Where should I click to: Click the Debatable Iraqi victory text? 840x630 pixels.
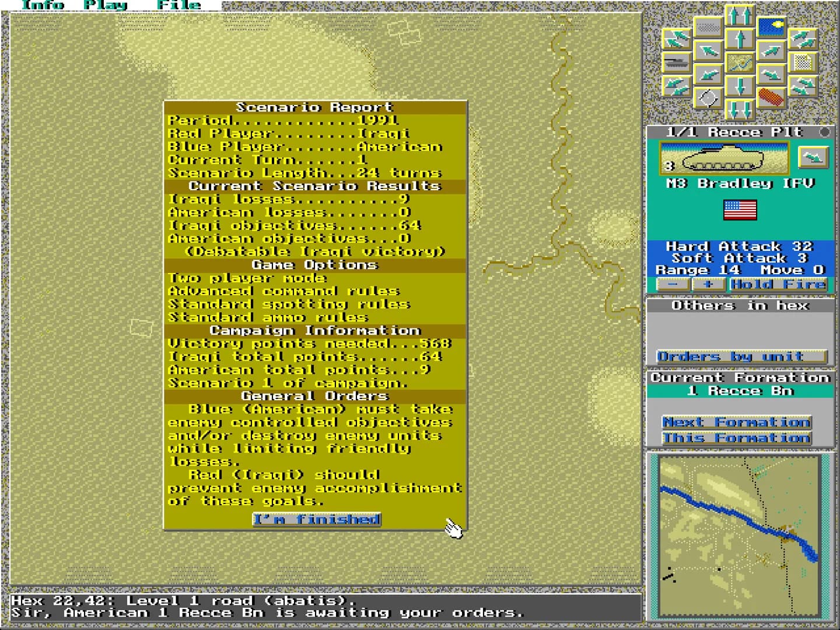pos(315,252)
